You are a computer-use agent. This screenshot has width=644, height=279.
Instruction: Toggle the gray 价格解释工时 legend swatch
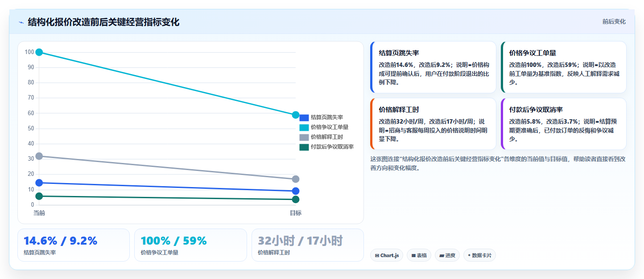tap(304, 137)
